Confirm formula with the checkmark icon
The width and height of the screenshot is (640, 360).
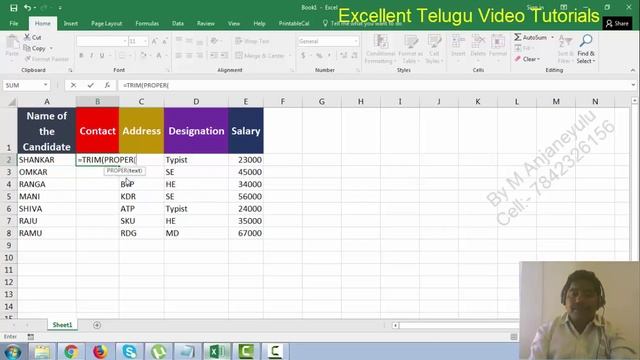point(90,85)
